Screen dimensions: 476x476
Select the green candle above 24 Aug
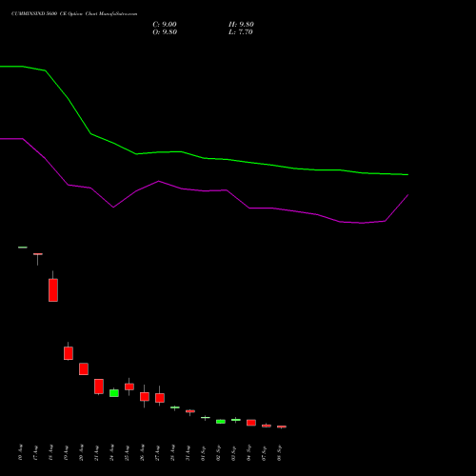click(114, 393)
